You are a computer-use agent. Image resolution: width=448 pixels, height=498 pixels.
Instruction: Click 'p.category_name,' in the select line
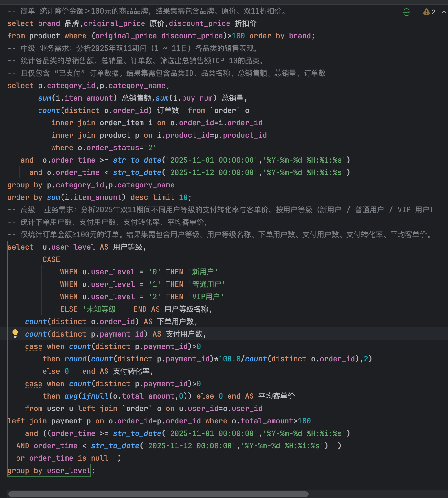135,86
